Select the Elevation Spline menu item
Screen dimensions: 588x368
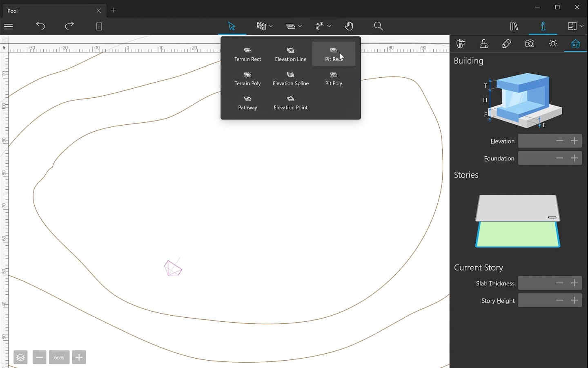click(290, 79)
